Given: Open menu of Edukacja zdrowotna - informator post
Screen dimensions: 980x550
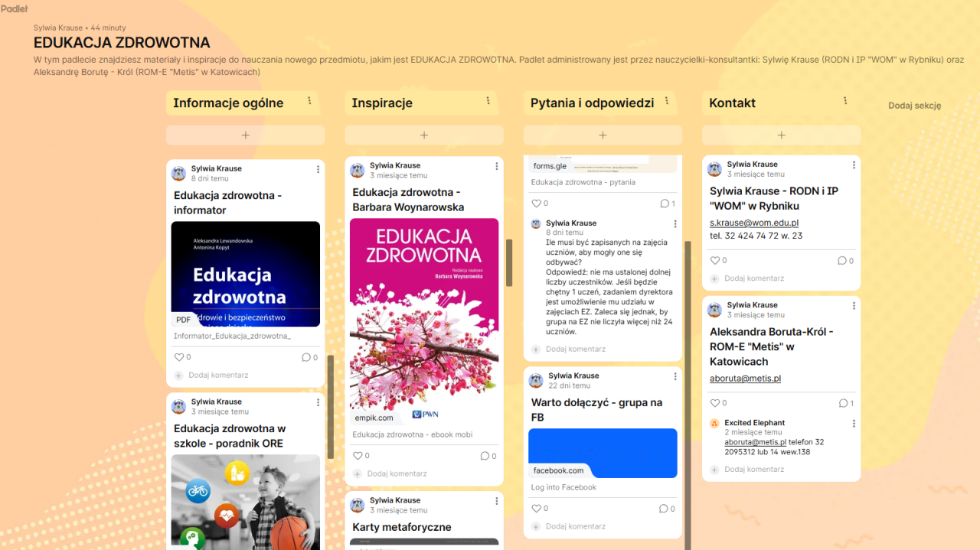Looking at the screenshot, I should pyautogui.click(x=318, y=169).
